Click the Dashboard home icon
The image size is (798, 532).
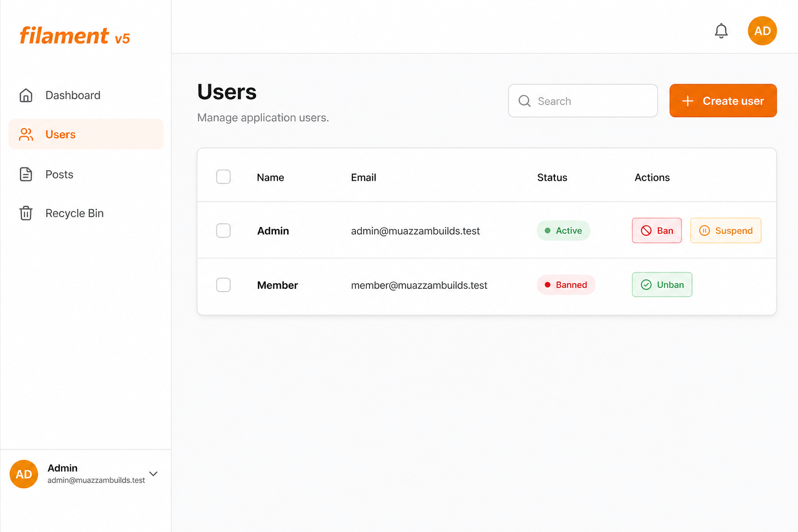coord(26,95)
